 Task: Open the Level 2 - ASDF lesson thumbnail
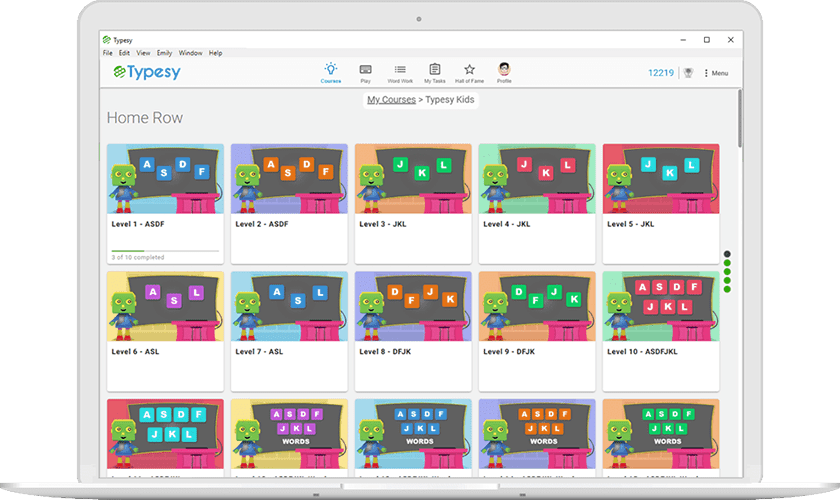click(289, 178)
